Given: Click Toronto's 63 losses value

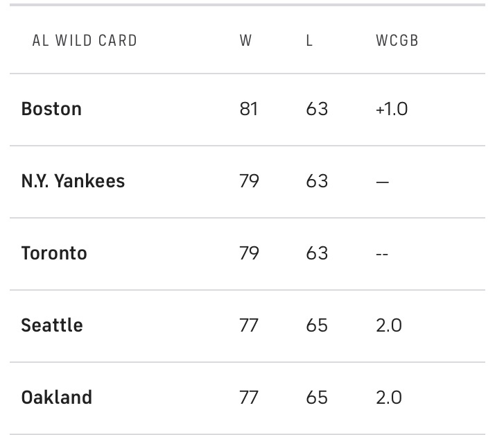Looking at the screenshot, I should (317, 253).
